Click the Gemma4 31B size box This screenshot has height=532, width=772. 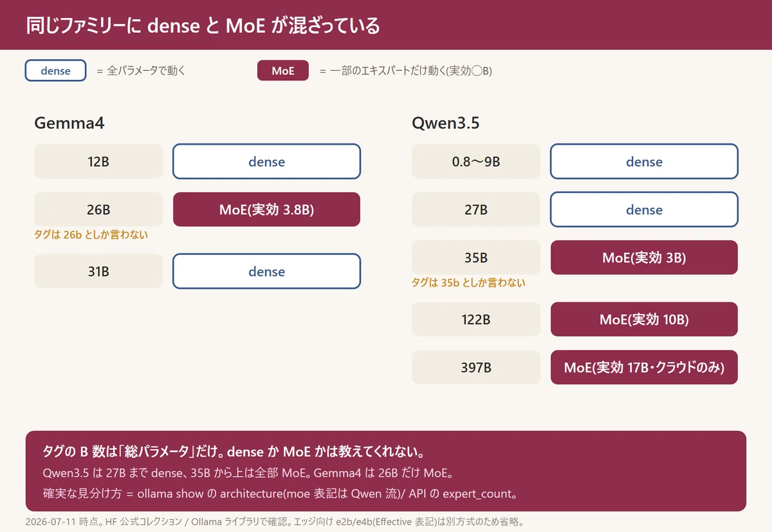(x=98, y=271)
